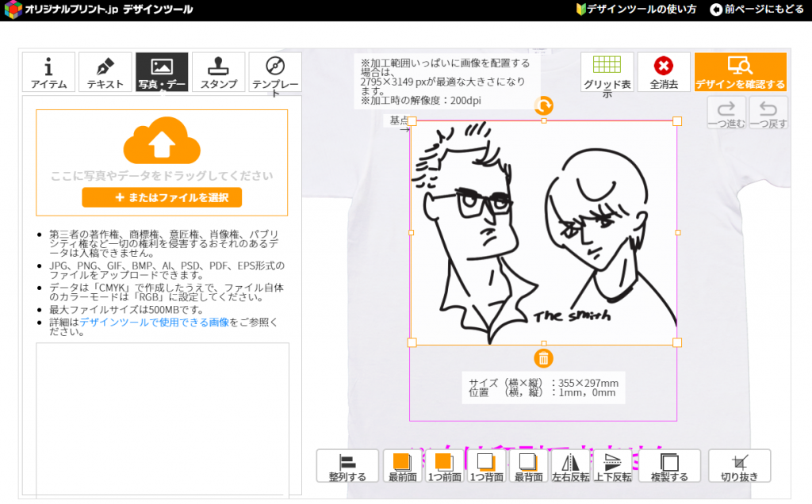Click またはファイルを選択 button
Image resolution: width=812 pixels, height=504 pixels.
point(162,197)
